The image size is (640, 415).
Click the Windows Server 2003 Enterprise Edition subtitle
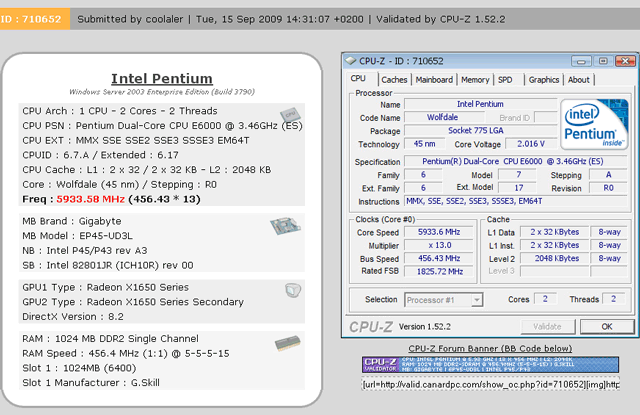[162, 92]
